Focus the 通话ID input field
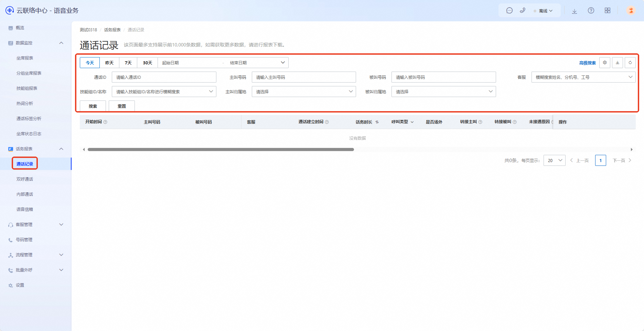This screenshot has width=644, height=331. 164,77
